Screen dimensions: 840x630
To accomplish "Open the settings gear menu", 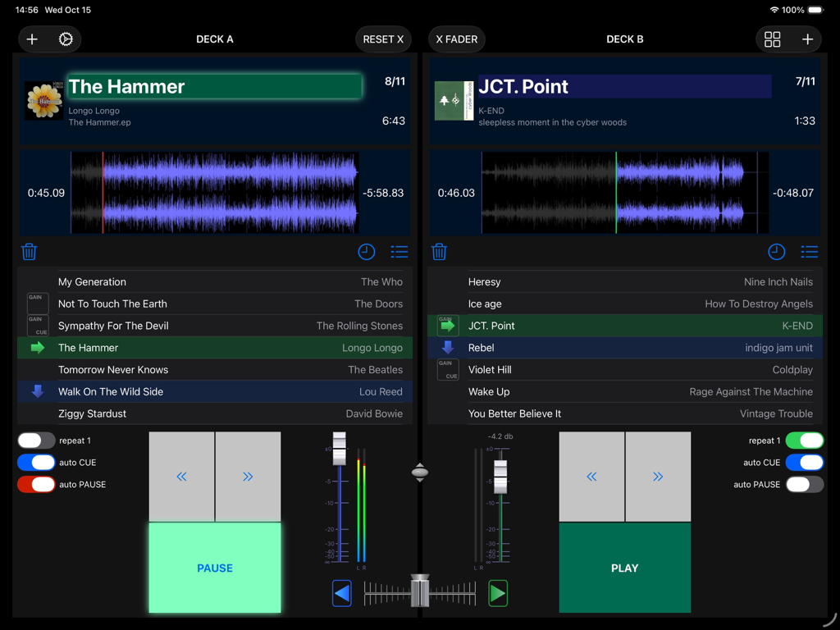I will point(67,39).
